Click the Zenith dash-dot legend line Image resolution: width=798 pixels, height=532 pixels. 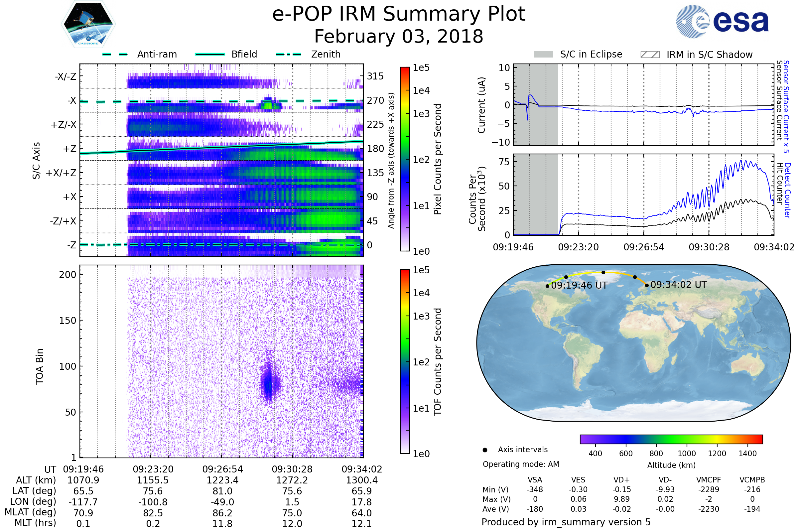pyautogui.click(x=288, y=54)
